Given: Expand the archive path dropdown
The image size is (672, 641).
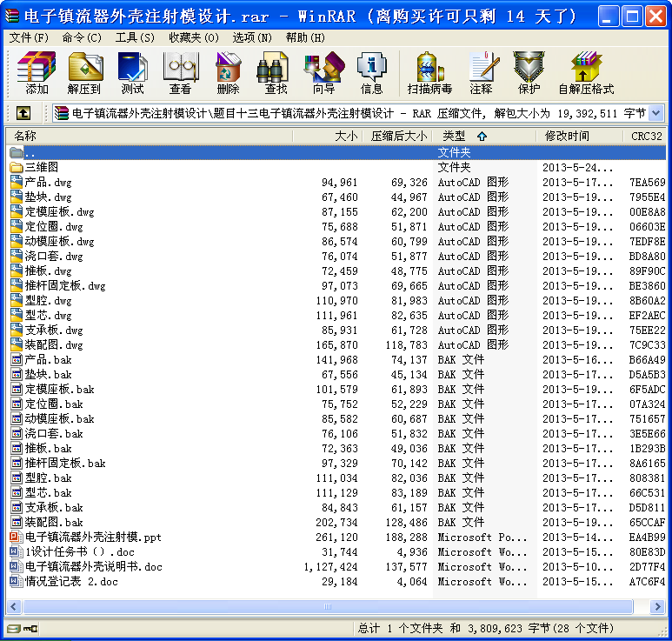Looking at the screenshot, I should pyautogui.click(x=655, y=113).
